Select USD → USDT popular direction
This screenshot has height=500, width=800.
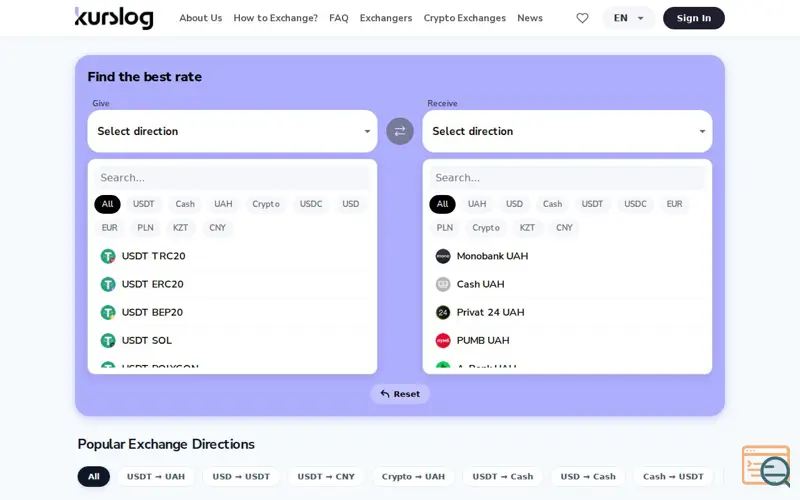[241, 477]
